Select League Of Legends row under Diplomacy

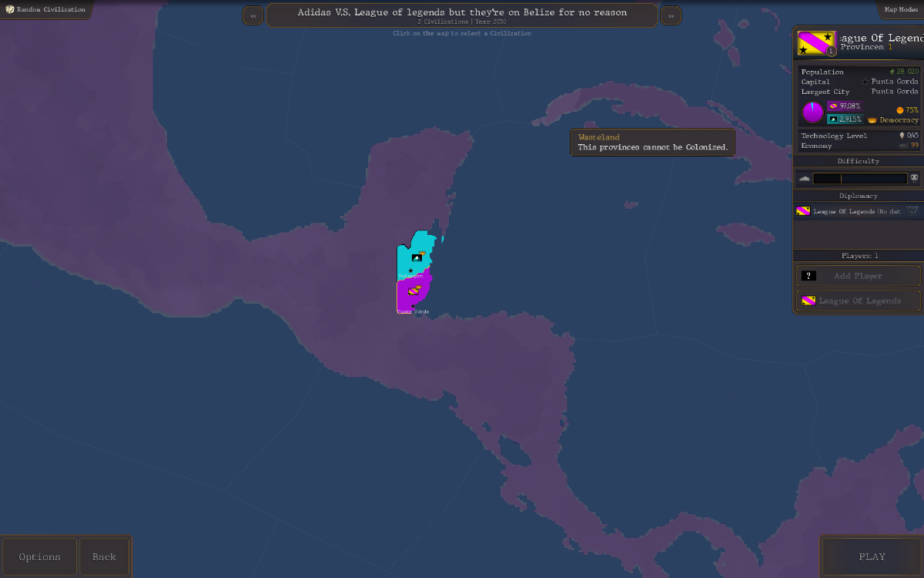(x=858, y=211)
